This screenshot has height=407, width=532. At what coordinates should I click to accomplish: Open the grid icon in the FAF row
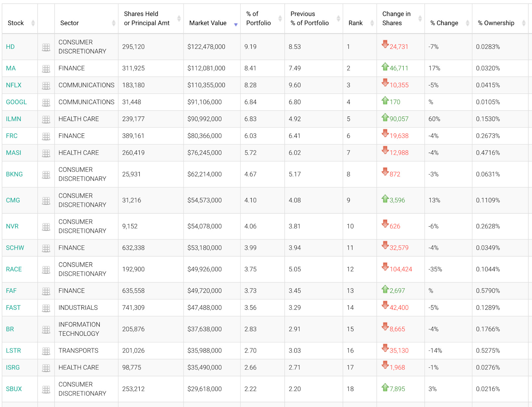coord(46,291)
